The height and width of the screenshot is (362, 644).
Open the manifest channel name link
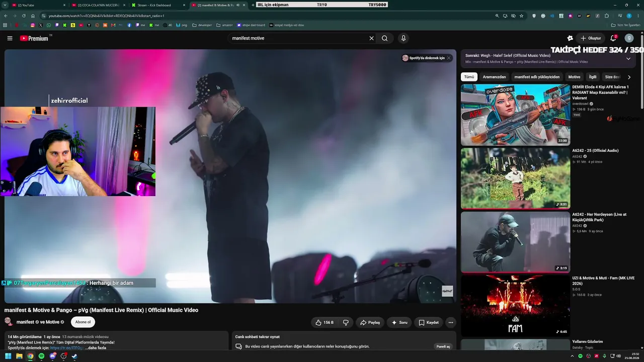tap(26, 322)
